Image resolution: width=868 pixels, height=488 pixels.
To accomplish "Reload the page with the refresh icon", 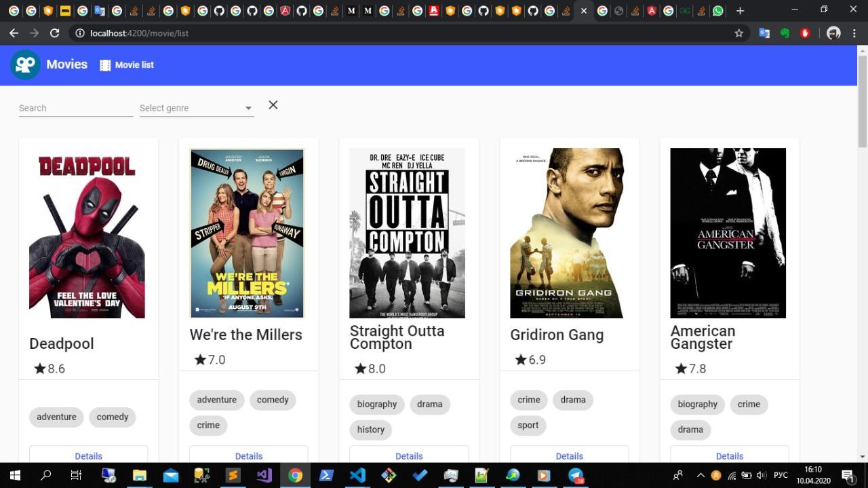I will 55,33.
